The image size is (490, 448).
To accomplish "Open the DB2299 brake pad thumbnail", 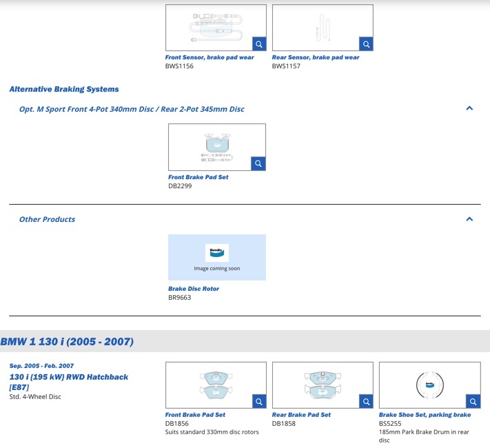I will pos(217,147).
